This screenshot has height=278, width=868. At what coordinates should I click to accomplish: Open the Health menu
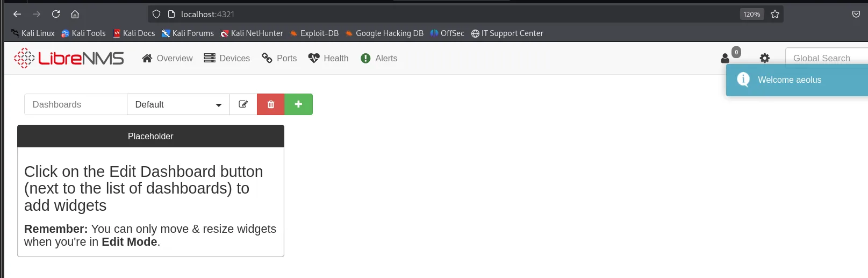pos(328,58)
